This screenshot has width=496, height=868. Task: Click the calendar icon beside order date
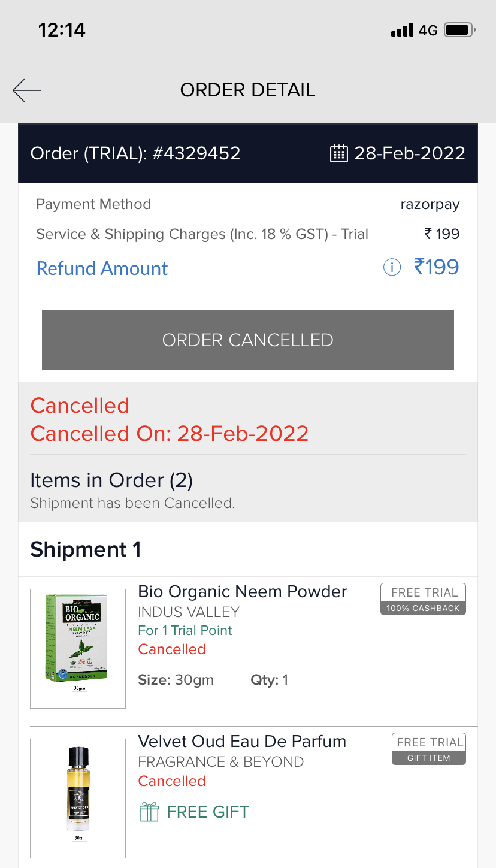point(338,153)
